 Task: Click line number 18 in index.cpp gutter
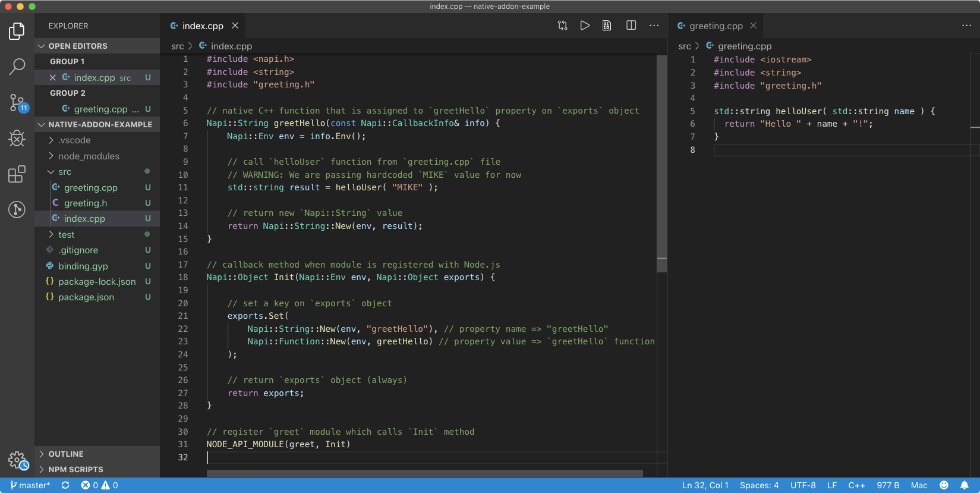point(183,277)
